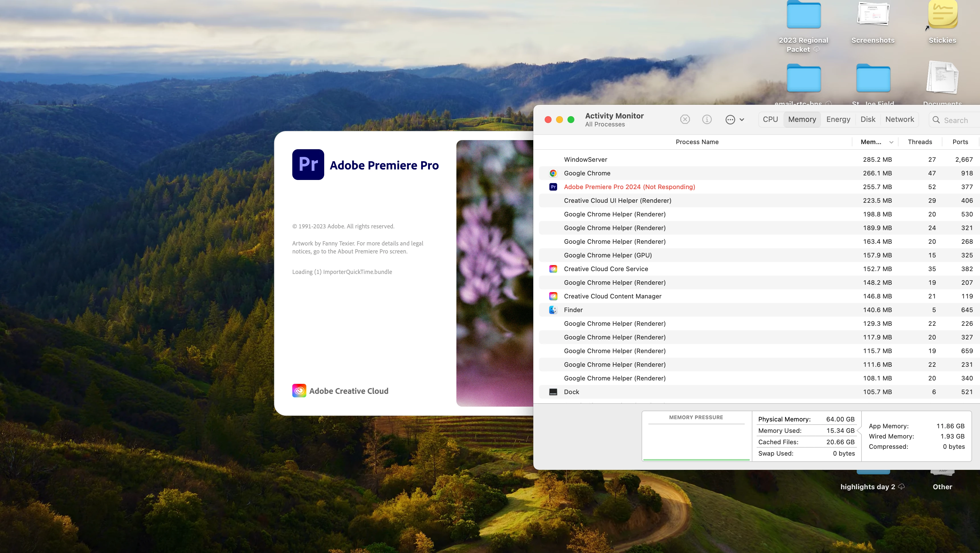Toggle Memory column sort order arrow
Screen dimensions: 980x553
pyautogui.click(x=891, y=142)
